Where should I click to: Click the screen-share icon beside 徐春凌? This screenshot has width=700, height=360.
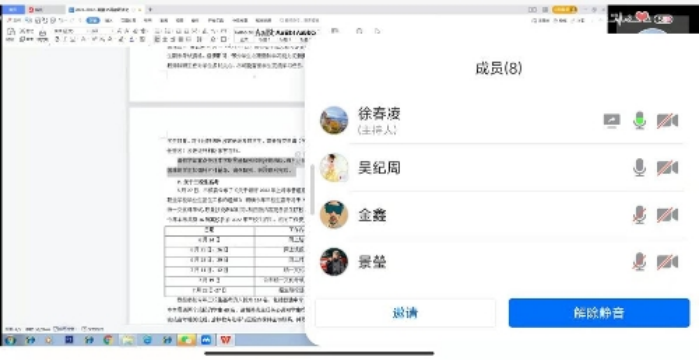[612, 121]
